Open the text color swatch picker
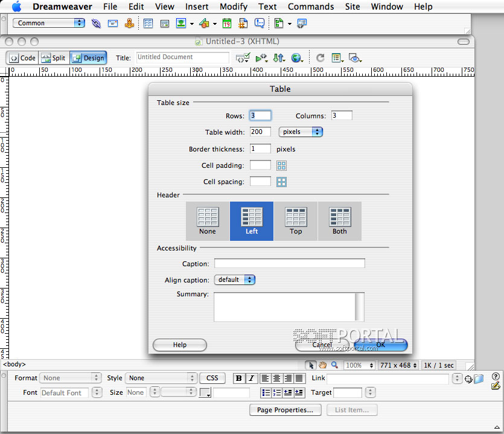 205,393
